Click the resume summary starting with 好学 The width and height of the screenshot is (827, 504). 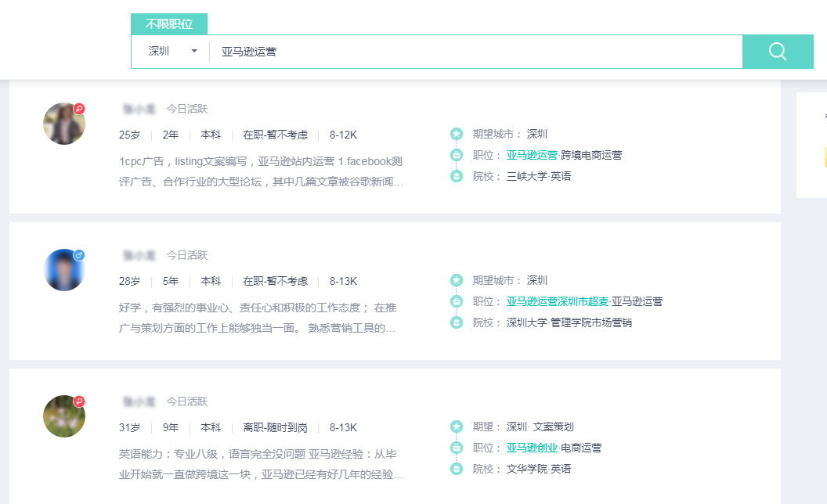point(258,318)
